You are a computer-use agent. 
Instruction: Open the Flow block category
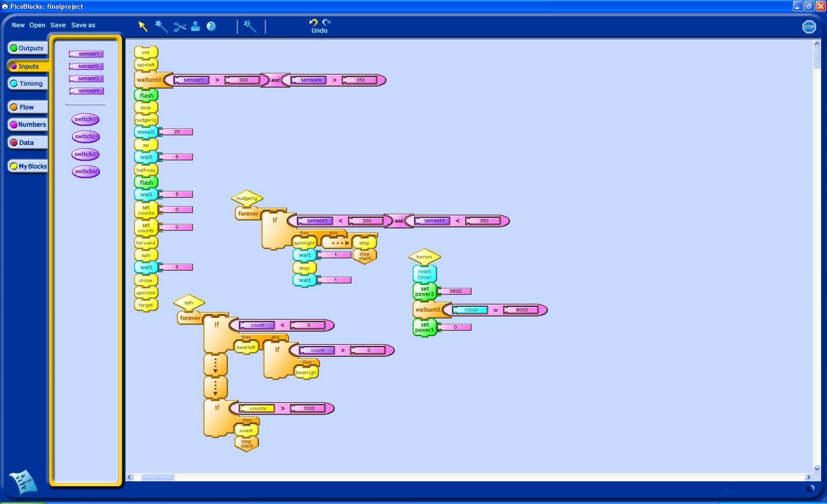click(27, 107)
